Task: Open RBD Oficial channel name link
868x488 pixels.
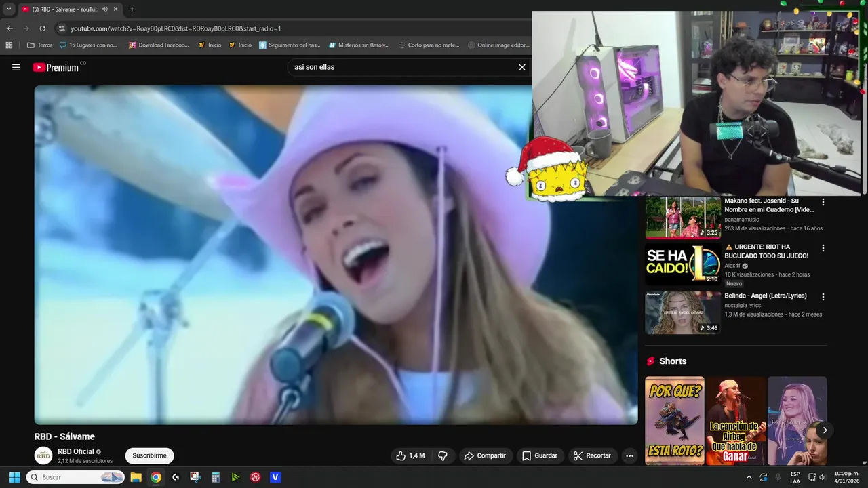Action: (x=76, y=451)
